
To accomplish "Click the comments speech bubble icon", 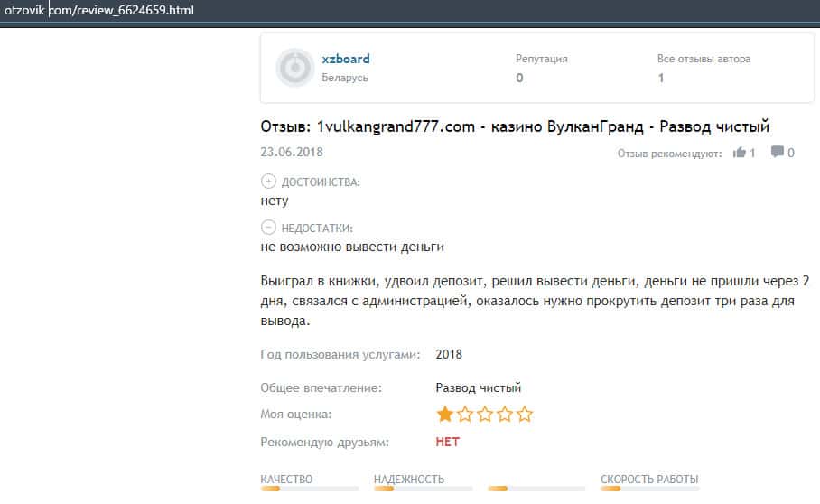I will click(777, 153).
